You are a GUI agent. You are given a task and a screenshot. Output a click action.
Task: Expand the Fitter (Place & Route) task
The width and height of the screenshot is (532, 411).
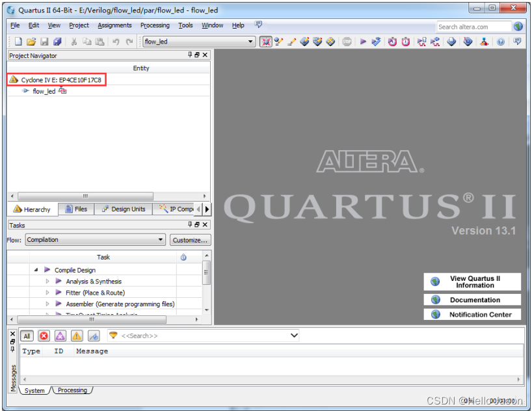click(x=47, y=292)
